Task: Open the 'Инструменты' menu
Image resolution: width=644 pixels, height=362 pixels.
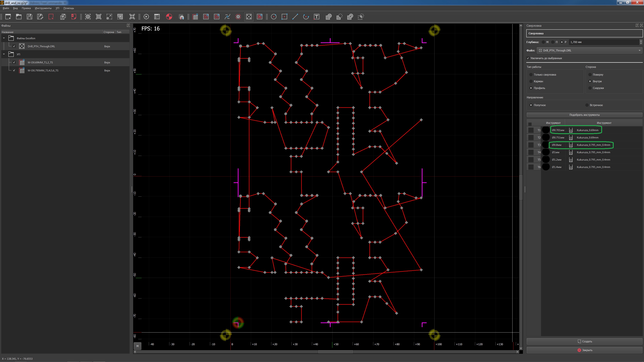Action: click(x=43, y=8)
